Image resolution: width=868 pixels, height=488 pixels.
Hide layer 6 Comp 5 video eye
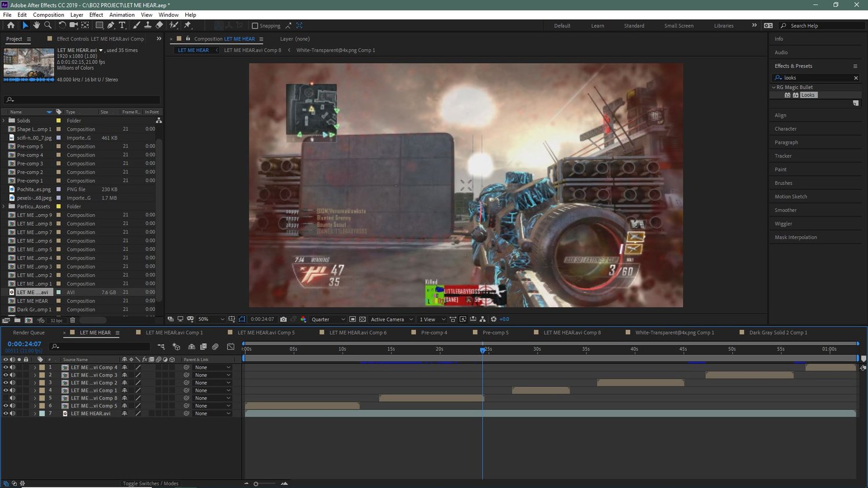(6, 406)
